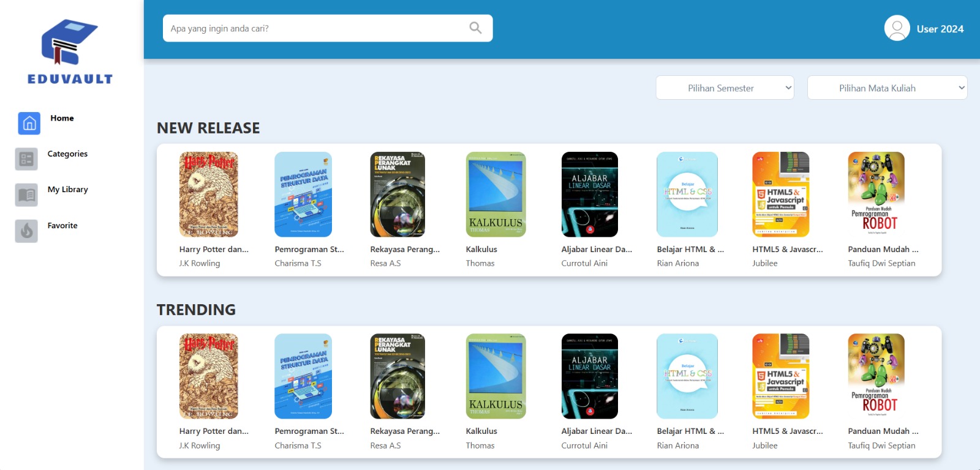Click the My Library book icon
This screenshot has width=980, height=470.
click(26, 195)
